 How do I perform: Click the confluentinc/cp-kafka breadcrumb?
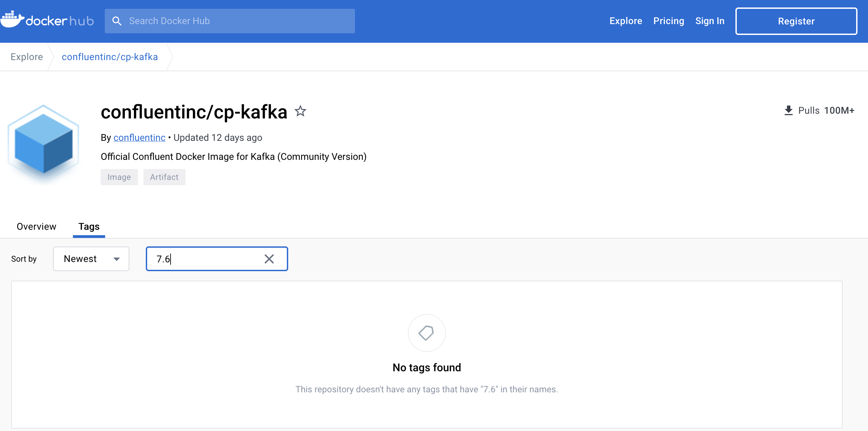(110, 57)
